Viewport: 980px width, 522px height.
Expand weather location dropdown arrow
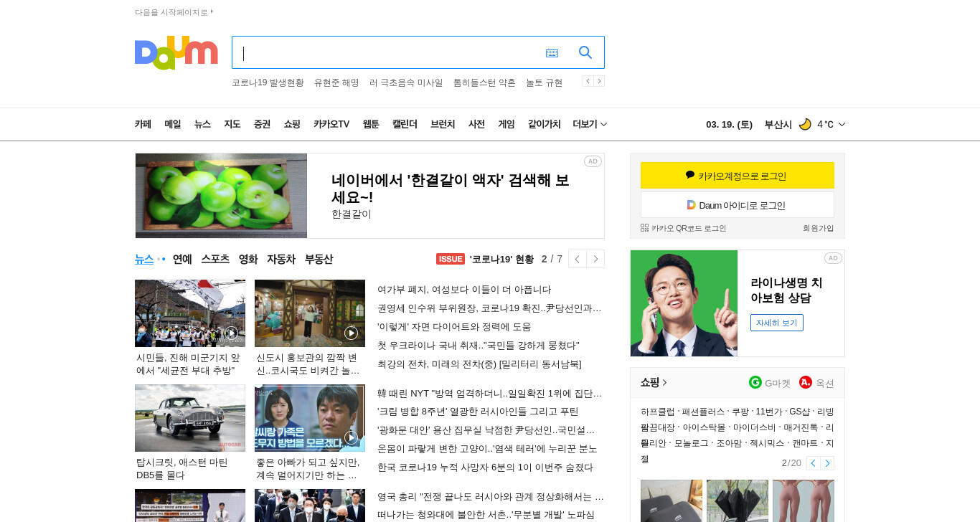coord(842,124)
